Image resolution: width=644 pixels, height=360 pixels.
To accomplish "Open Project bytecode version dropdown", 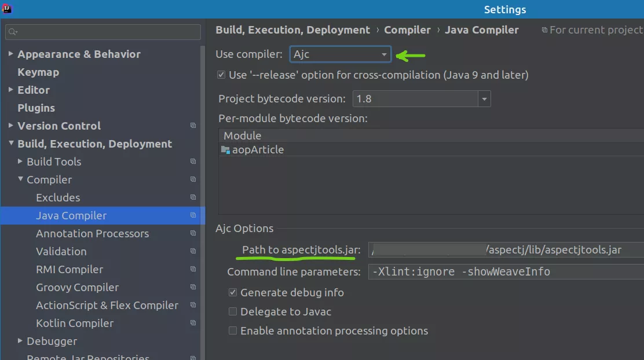I will [x=485, y=99].
